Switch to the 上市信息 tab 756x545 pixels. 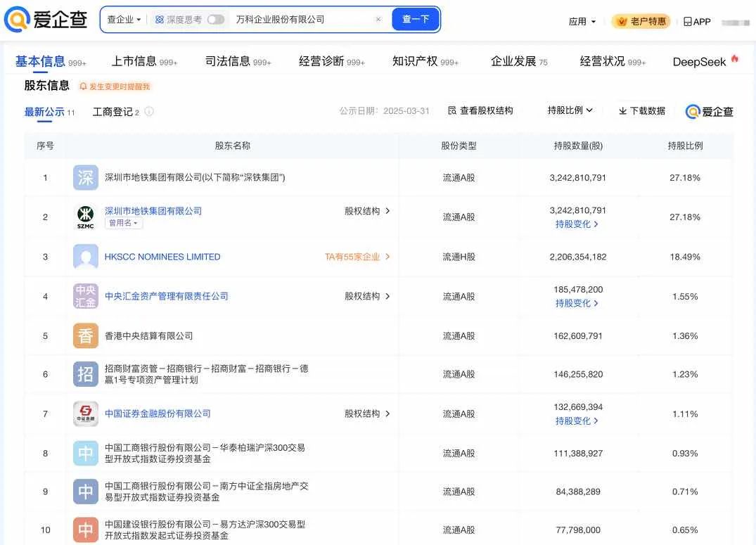pos(144,62)
